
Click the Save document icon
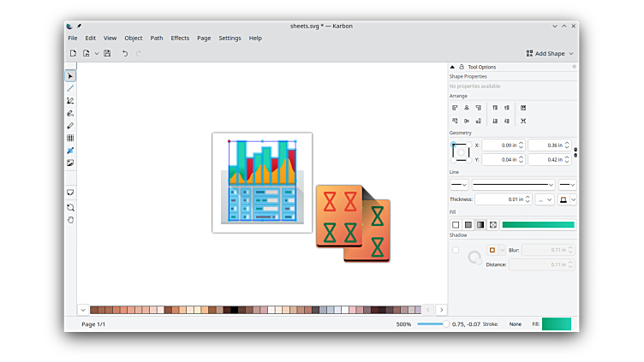[107, 53]
